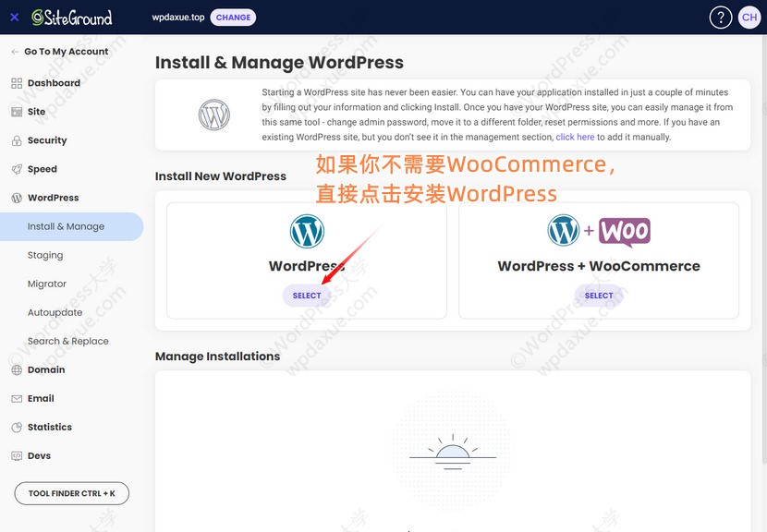Open Dashboard in sidebar
Viewport: 767px width, 532px height.
[54, 83]
